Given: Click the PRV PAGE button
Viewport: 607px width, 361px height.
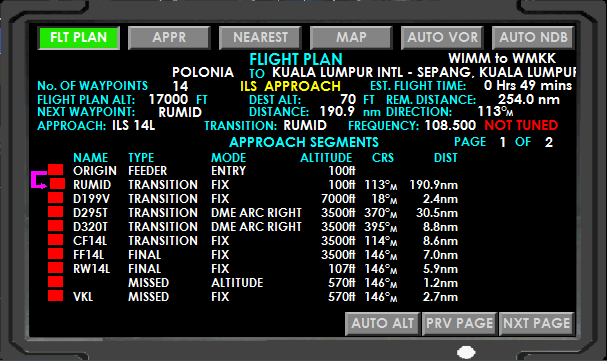Looking at the screenshot, I should [x=460, y=323].
